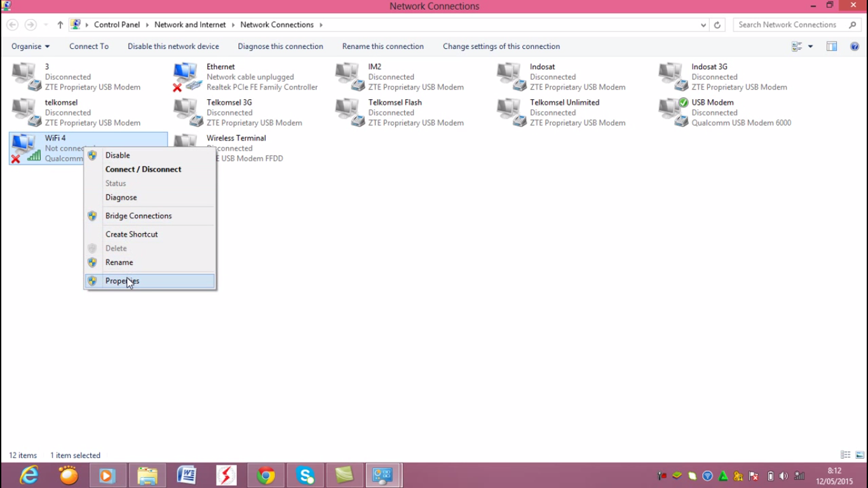Image resolution: width=868 pixels, height=488 pixels.
Task: Open Microsoft Word from taskbar
Action: click(x=187, y=475)
